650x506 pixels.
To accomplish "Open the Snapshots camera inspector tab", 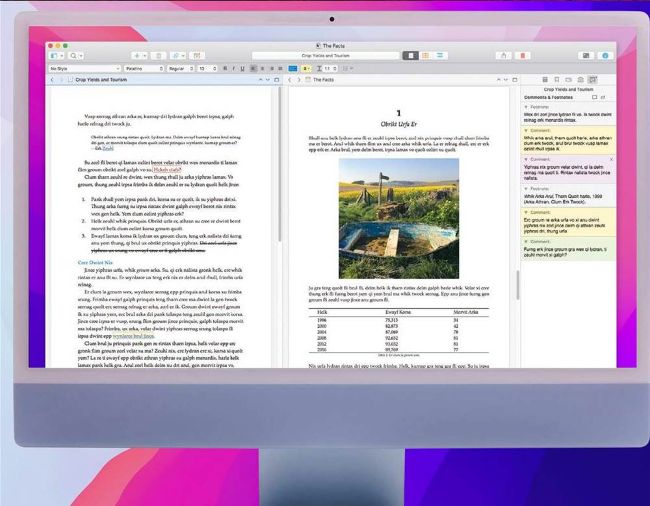I will pos(580,78).
